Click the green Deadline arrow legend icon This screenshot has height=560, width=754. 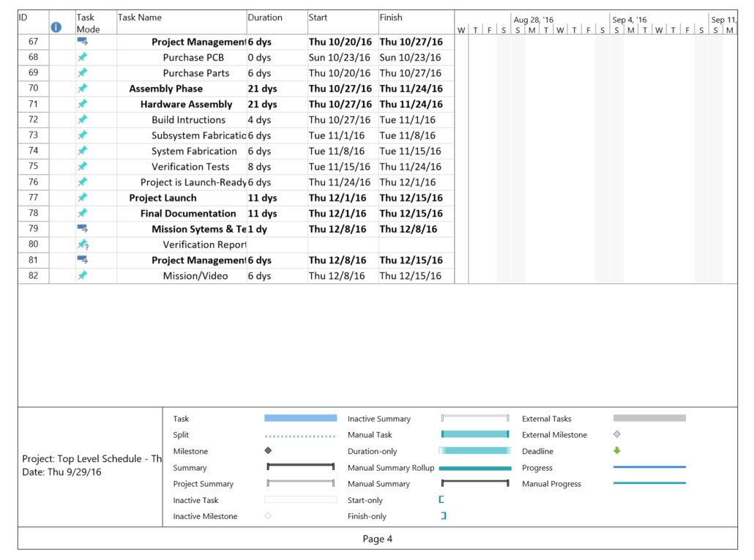[616, 451]
